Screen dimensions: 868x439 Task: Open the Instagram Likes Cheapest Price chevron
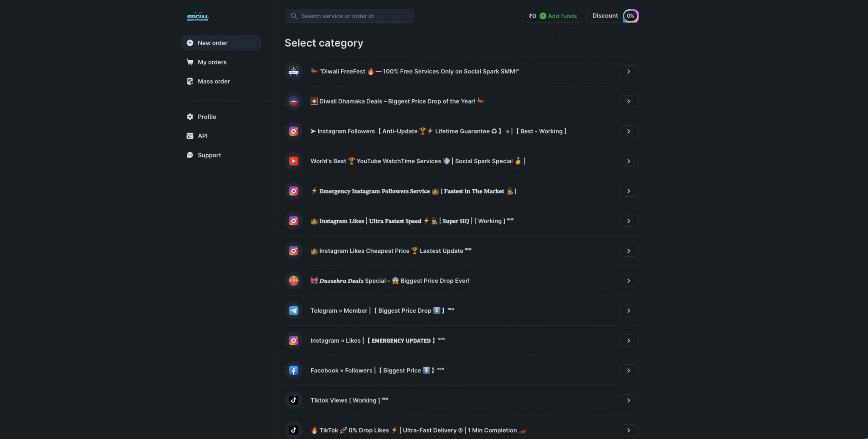[x=629, y=251]
